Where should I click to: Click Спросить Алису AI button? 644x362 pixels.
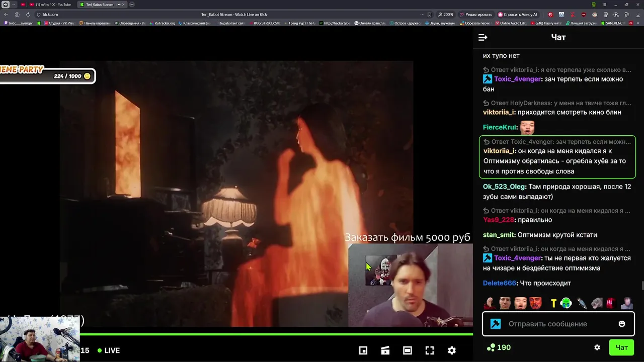[x=518, y=15]
